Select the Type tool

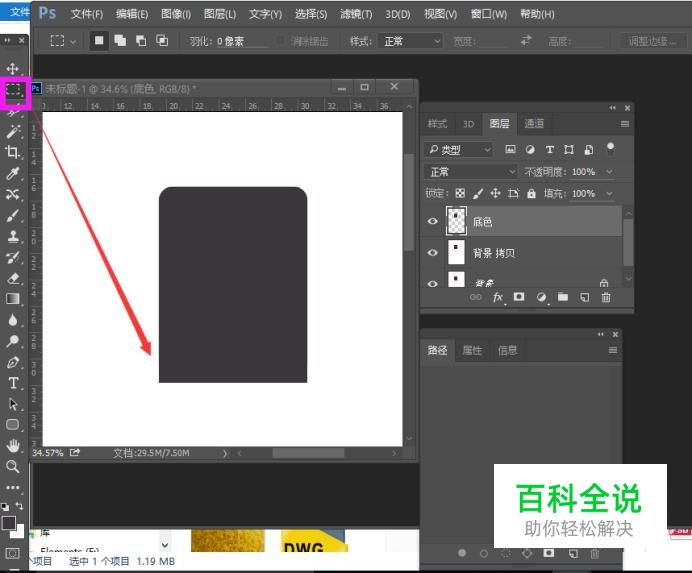click(x=13, y=383)
